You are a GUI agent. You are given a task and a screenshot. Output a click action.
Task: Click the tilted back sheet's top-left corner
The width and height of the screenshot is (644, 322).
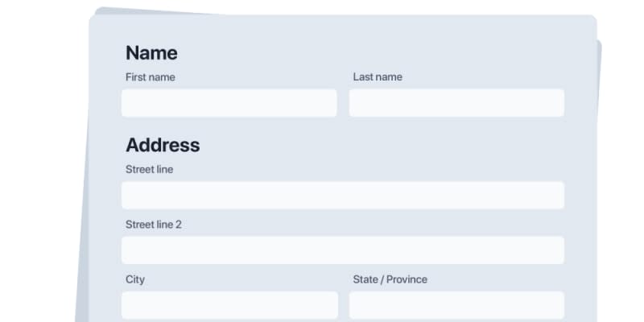(98, 11)
